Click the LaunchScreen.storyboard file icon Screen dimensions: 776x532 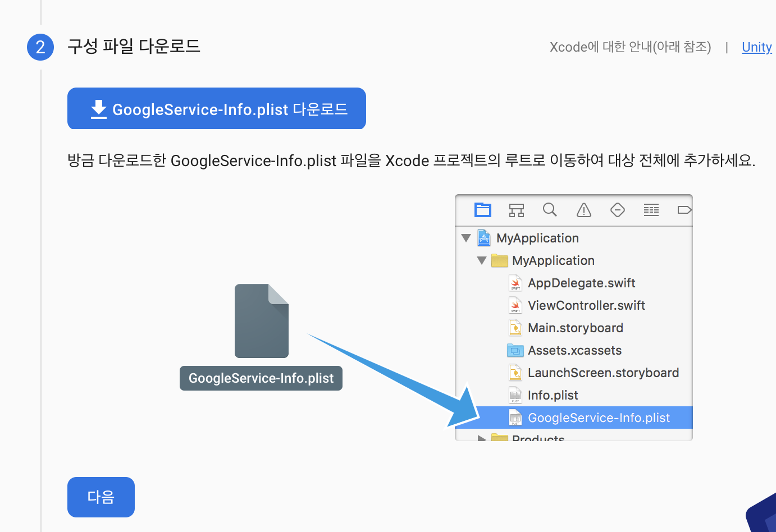[515, 373]
